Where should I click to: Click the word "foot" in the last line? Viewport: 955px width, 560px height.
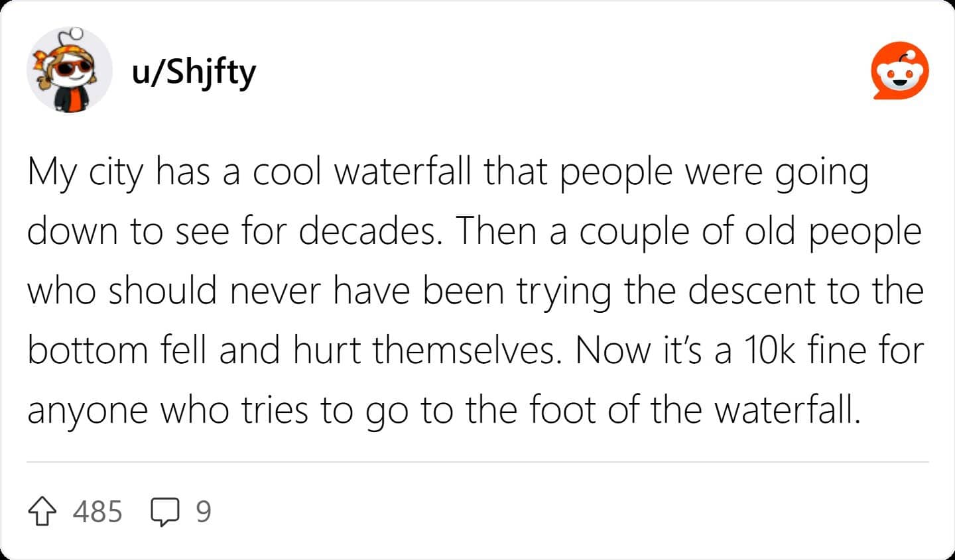[562, 410]
